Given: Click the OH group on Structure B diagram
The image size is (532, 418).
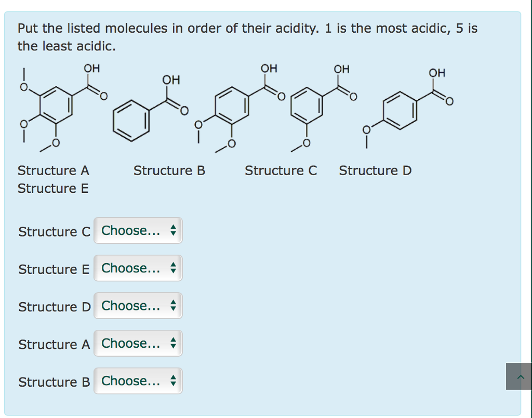Looking at the screenshot, I should [171, 80].
